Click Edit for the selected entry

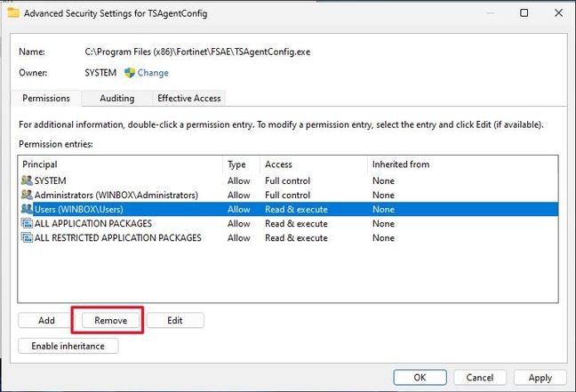click(175, 320)
